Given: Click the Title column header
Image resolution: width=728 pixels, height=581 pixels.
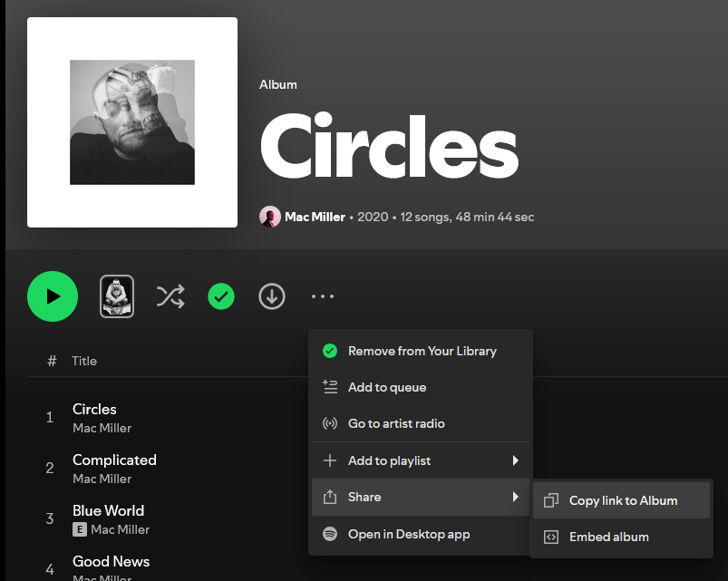Looking at the screenshot, I should (x=84, y=361).
